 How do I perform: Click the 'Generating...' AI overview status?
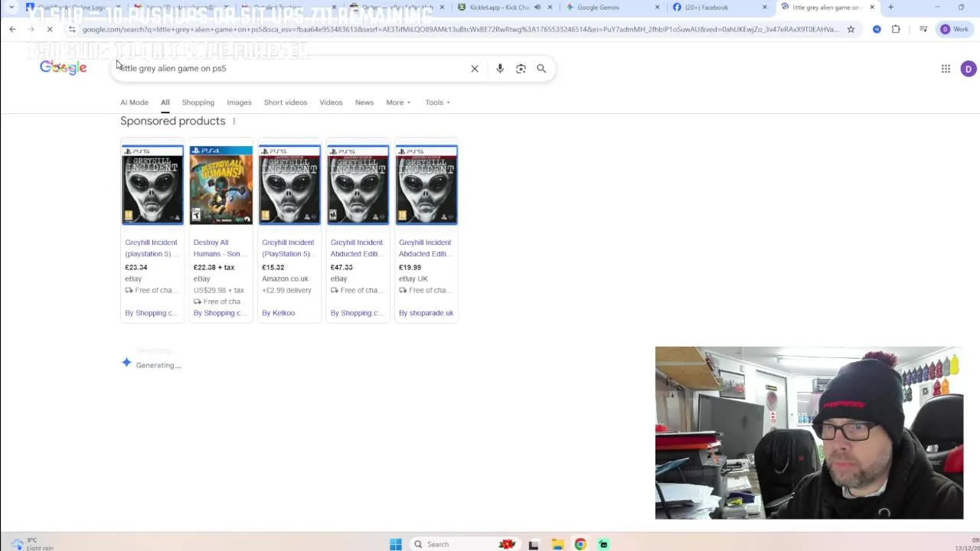pyautogui.click(x=158, y=365)
